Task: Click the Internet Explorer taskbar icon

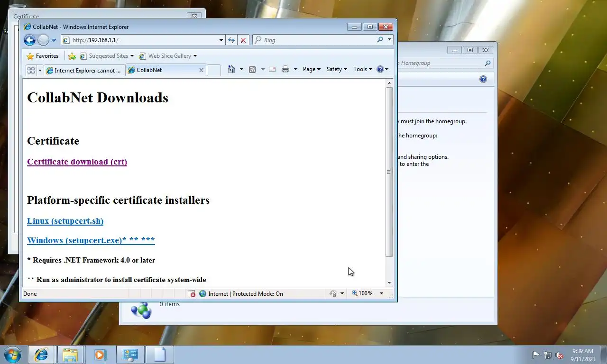Action: 41,355
